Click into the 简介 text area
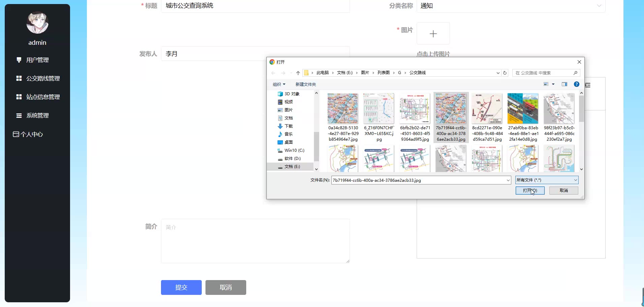Image resolution: width=644 pixels, height=307 pixels. (x=255, y=241)
